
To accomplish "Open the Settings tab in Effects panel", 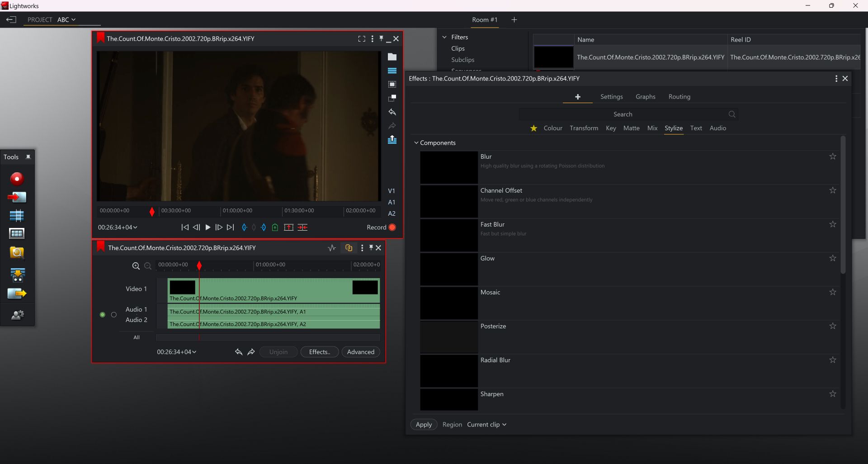I will click(x=611, y=97).
